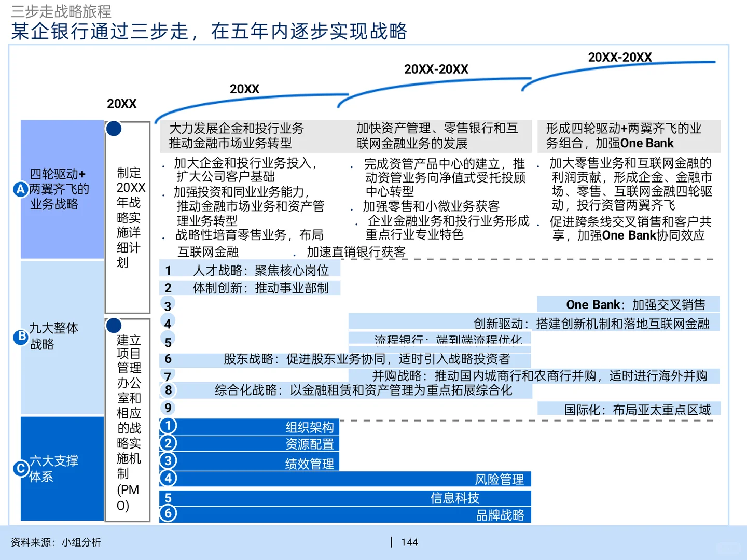
Task: Select the bullet 加强零售和小微业务获客
Action: tap(431, 206)
